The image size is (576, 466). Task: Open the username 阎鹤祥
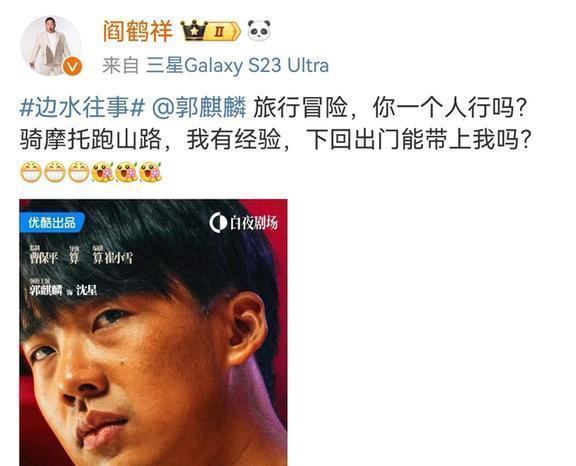click(x=137, y=32)
